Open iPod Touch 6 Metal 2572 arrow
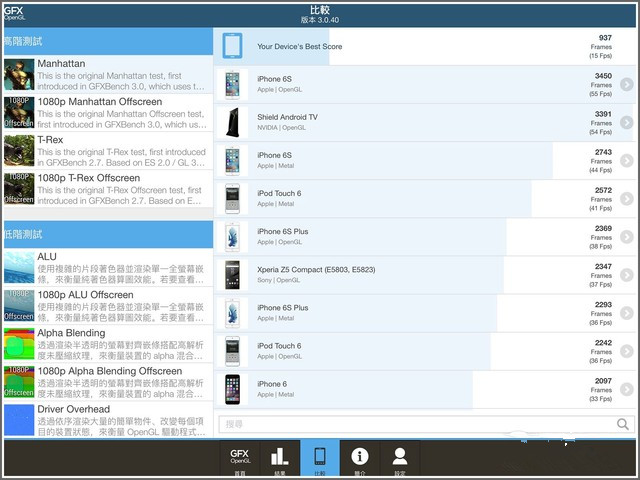 [x=626, y=199]
